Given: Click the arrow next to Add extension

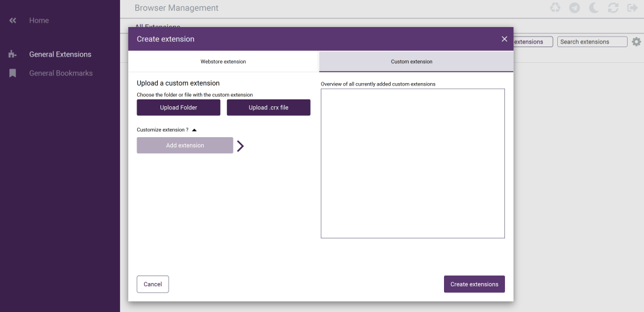Looking at the screenshot, I should 240,146.
